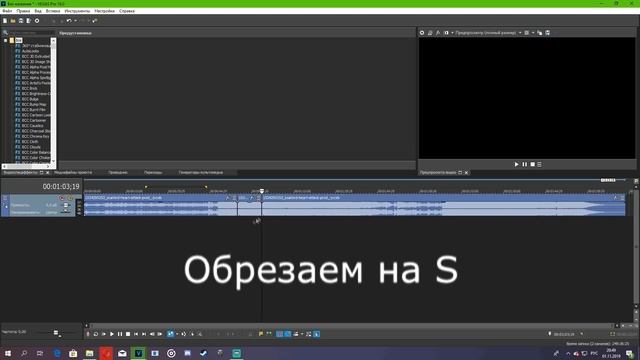640x360 pixels.
Task: Open the auto ripple mode dropdown arrow
Action: pos(302,334)
